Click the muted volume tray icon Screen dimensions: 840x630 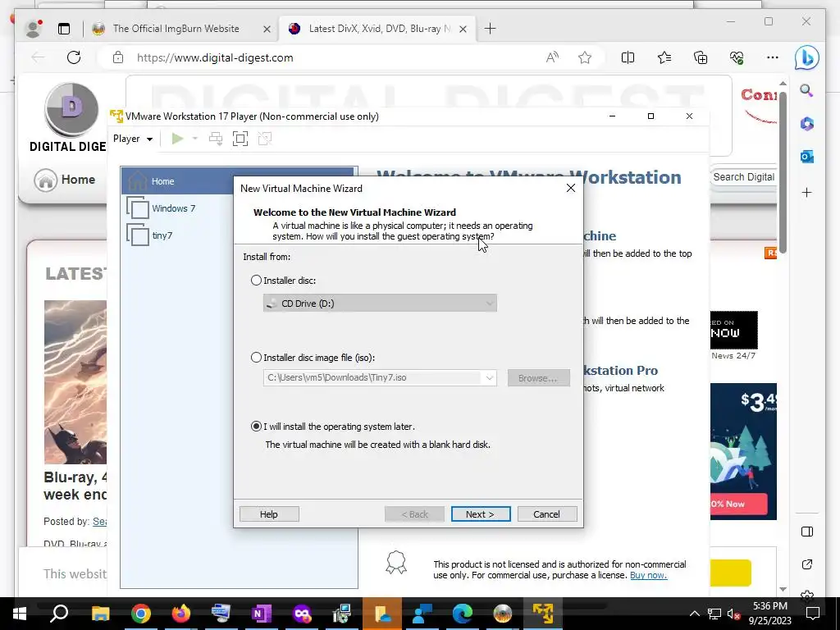(x=734, y=614)
